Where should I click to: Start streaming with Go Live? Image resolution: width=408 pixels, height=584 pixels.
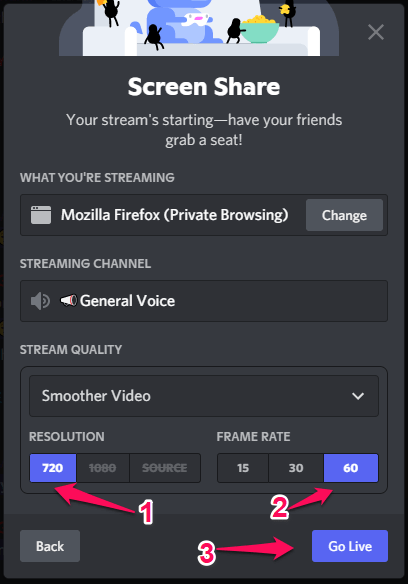coord(350,546)
